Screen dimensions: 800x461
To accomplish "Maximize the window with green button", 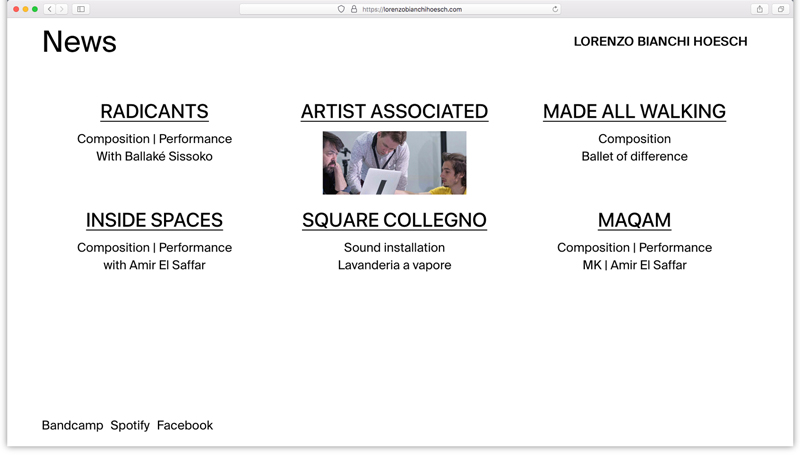I will pos(35,9).
